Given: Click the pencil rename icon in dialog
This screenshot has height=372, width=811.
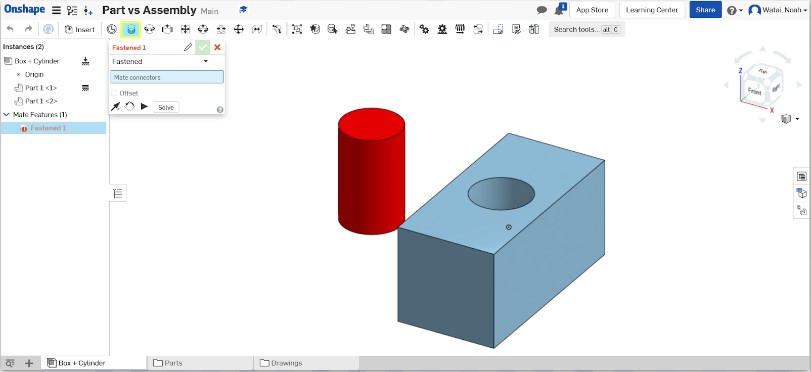Looking at the screenshot, I should [188, 47].
